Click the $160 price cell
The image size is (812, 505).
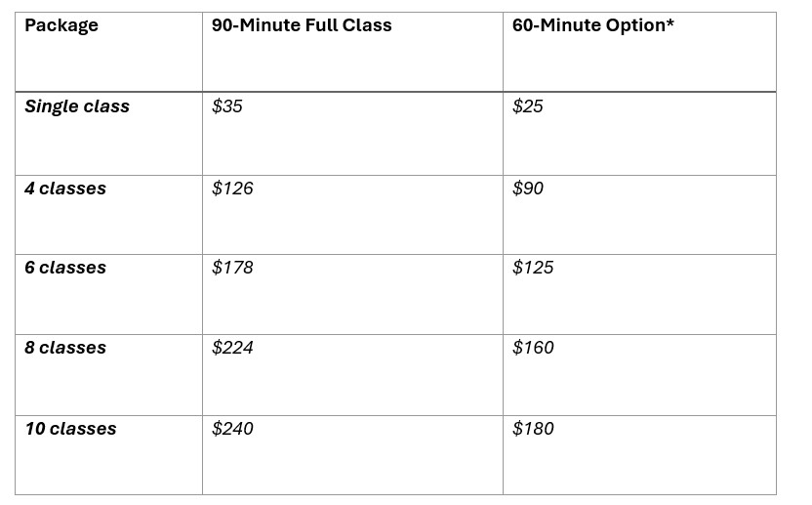tap(533, 348)
